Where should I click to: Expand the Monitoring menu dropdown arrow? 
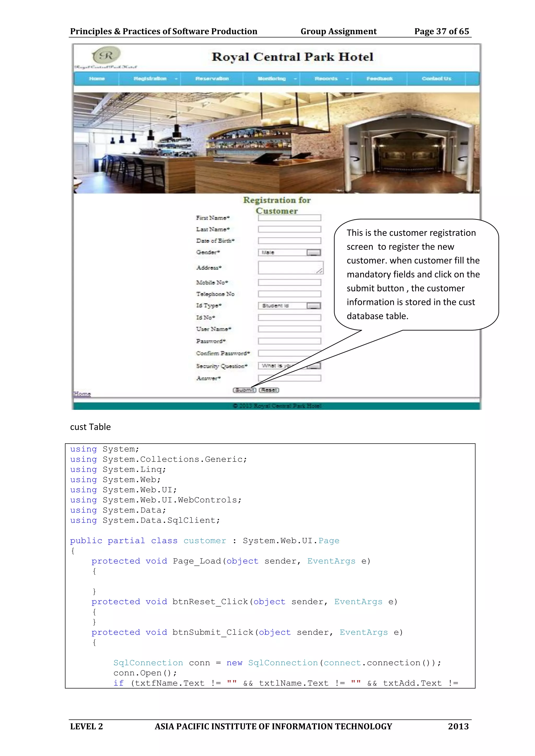tap(295, 79)
